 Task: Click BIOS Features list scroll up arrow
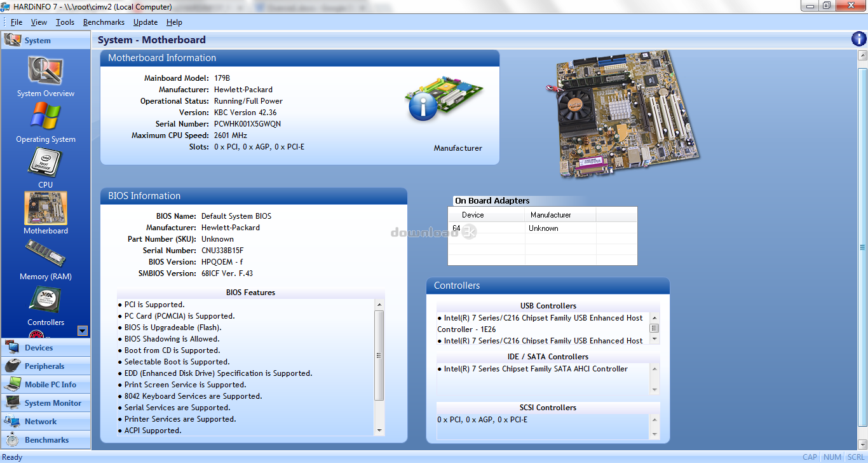[x=379, y=304]
